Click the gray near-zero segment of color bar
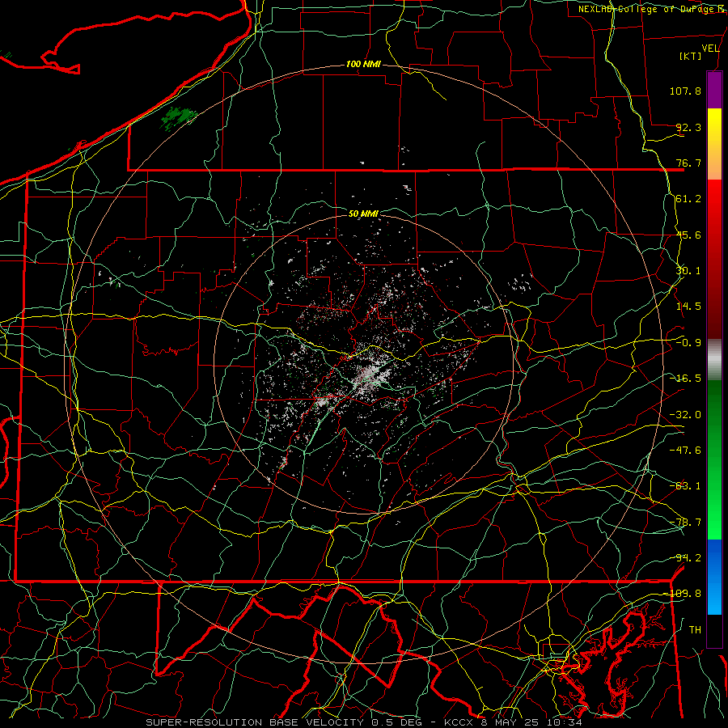This screenshot has height=728, width=728. (x=714, y=360)
